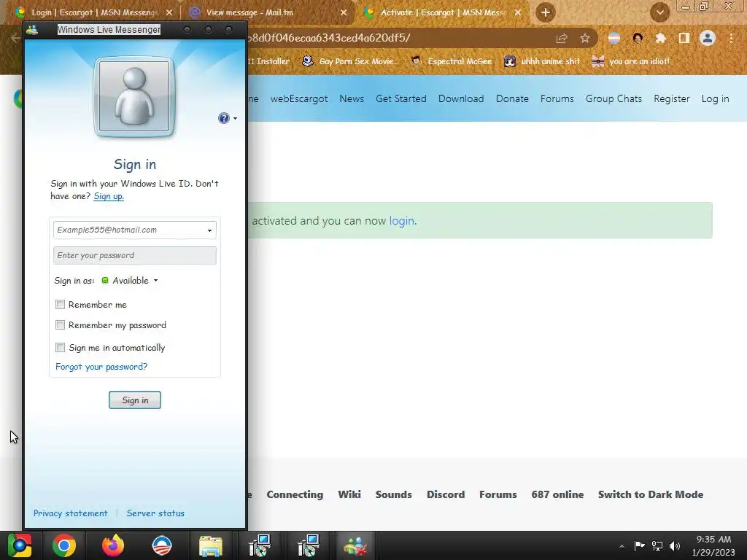747x560 pixels.
Task: Open Get Started in the navigation
Action: click(401, 98)
